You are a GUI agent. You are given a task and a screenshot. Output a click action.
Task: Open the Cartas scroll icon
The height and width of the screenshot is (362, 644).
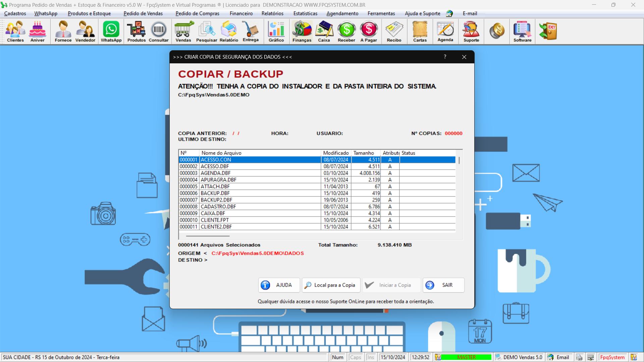coord(420,32)
